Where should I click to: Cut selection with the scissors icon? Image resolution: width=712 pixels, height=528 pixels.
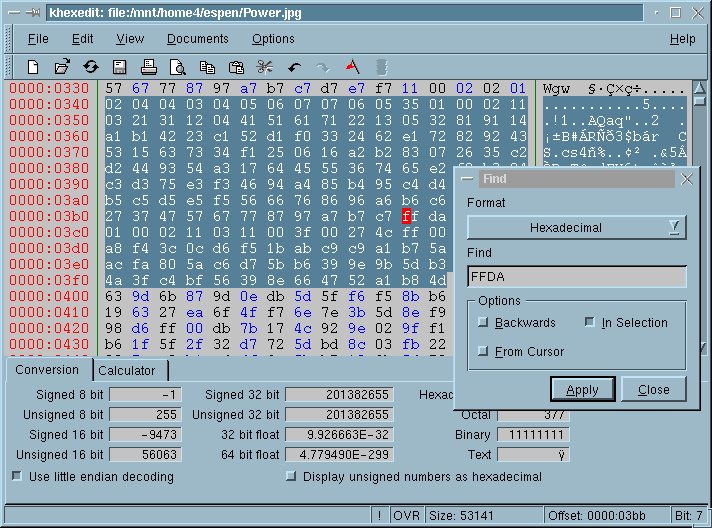click(x=264, y=67)
